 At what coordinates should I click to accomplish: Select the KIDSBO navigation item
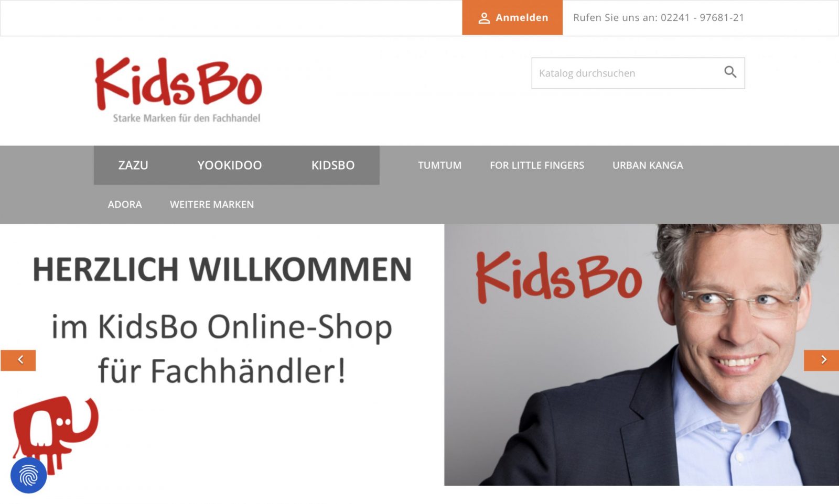click(333, 165)
